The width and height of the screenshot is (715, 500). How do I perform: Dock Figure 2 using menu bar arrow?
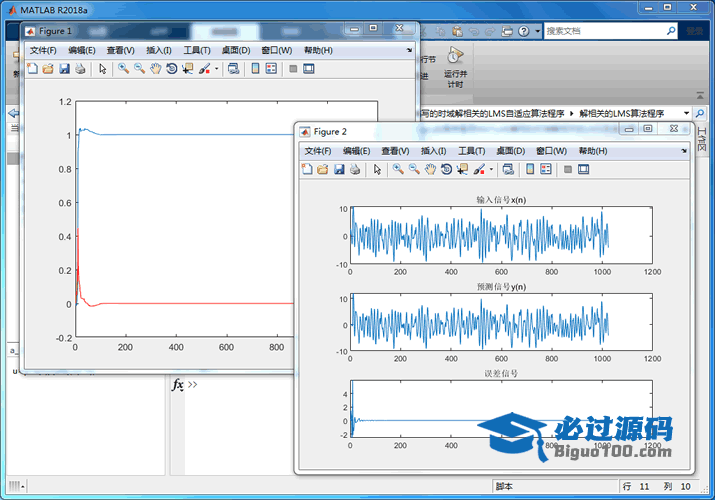684,151
